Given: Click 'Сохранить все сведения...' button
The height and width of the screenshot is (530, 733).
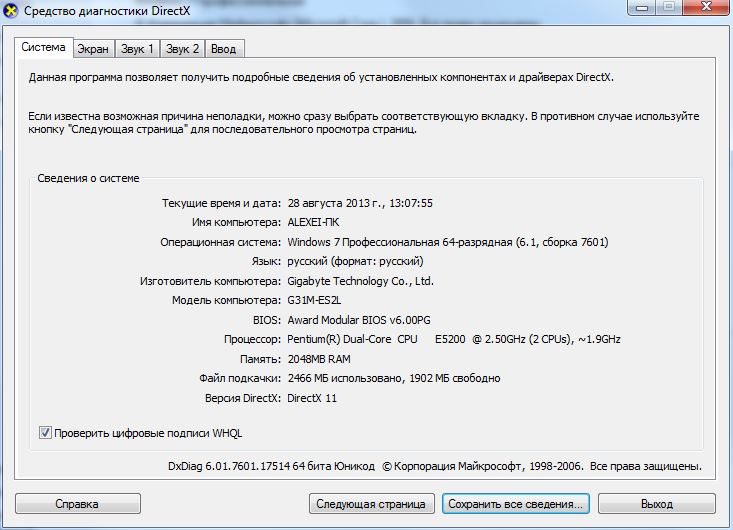Looking at the screenshot, I should coord(515,504).
